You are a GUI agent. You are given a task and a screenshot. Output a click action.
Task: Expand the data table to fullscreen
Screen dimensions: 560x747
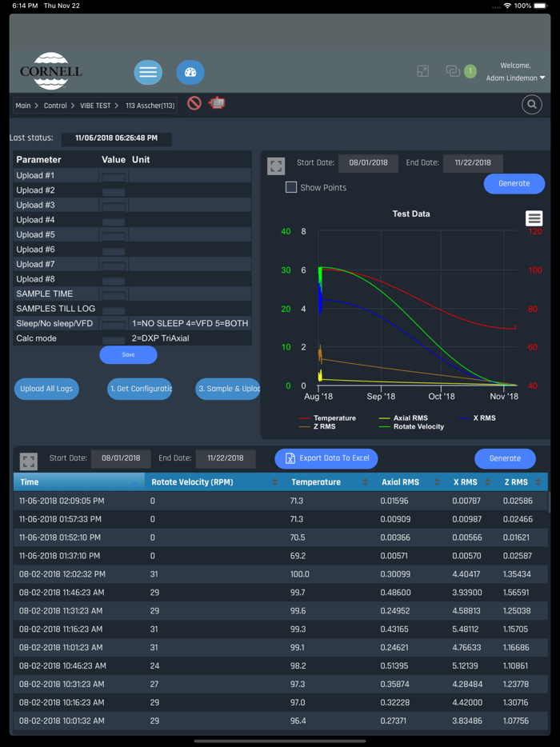tap(29, 461)
